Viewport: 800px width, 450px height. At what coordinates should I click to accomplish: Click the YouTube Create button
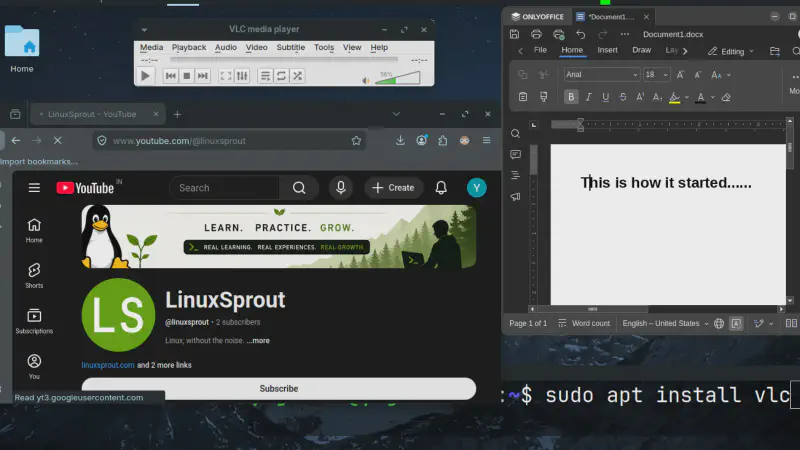coord(393,188)
